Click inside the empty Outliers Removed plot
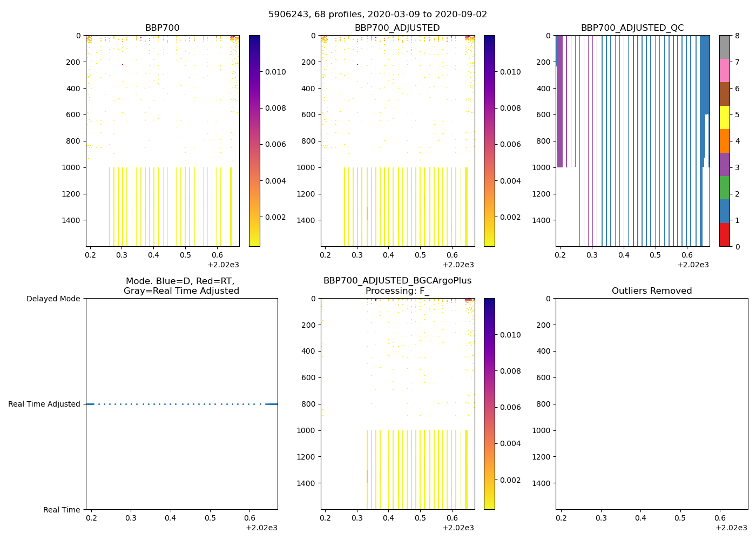The image size is (756, 540). pos(651,404)
